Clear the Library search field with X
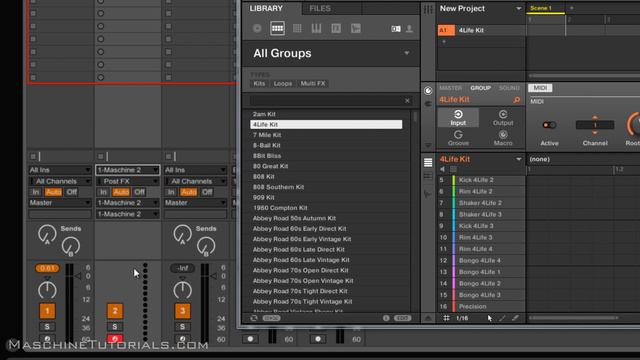Image resolution: width=640 pixels, height=360 pixels. [407, 100]
